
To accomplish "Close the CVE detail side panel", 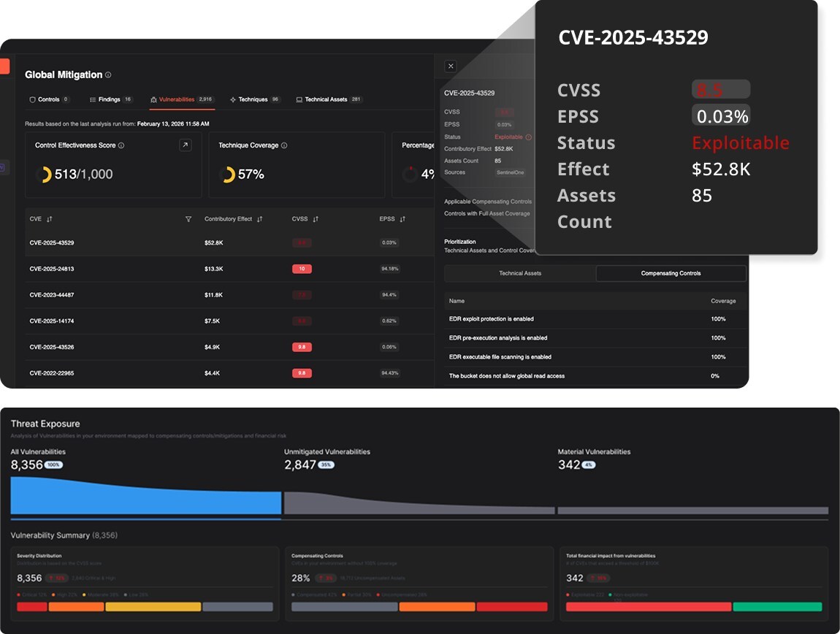I will pos(451,66).
